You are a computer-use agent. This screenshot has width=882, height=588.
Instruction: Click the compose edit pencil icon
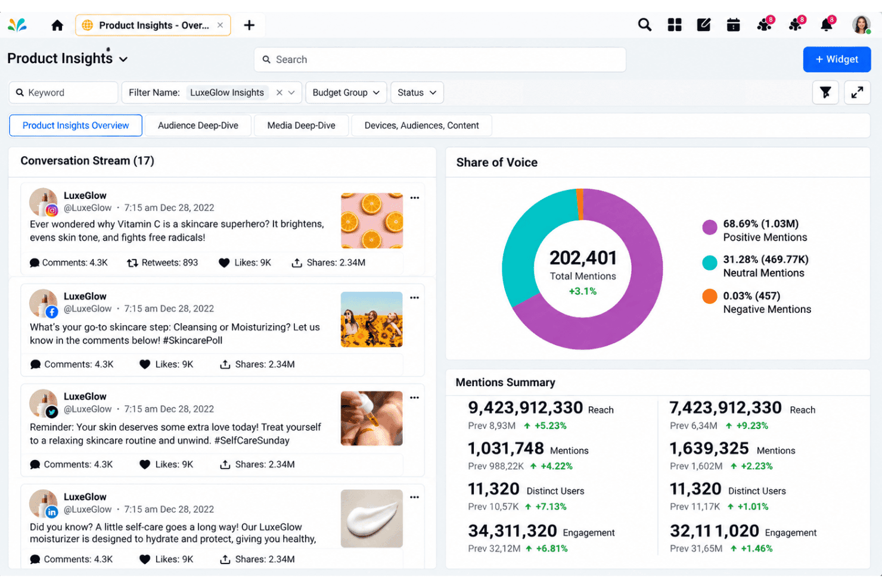click(704, 25)
